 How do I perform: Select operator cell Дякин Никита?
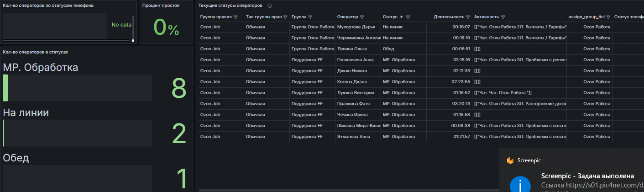point(358,71)
